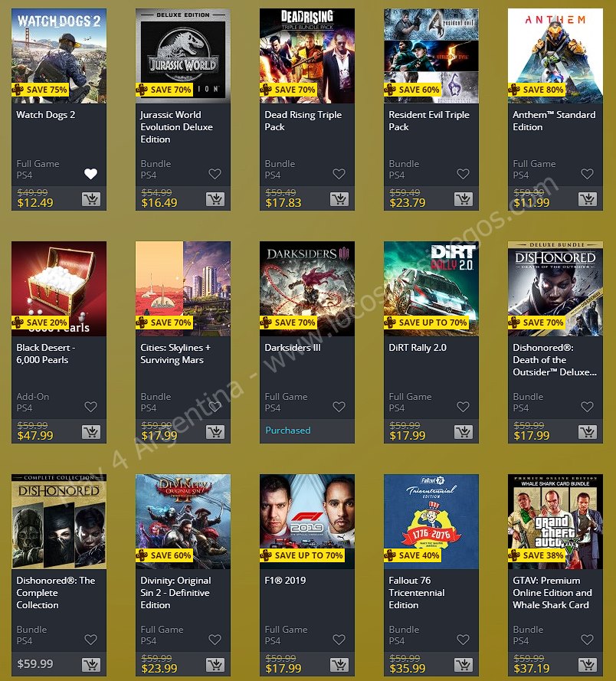Open the Anthem cover art thumbnail
This screenshot has height=681, width=616.
coord(555,56)
